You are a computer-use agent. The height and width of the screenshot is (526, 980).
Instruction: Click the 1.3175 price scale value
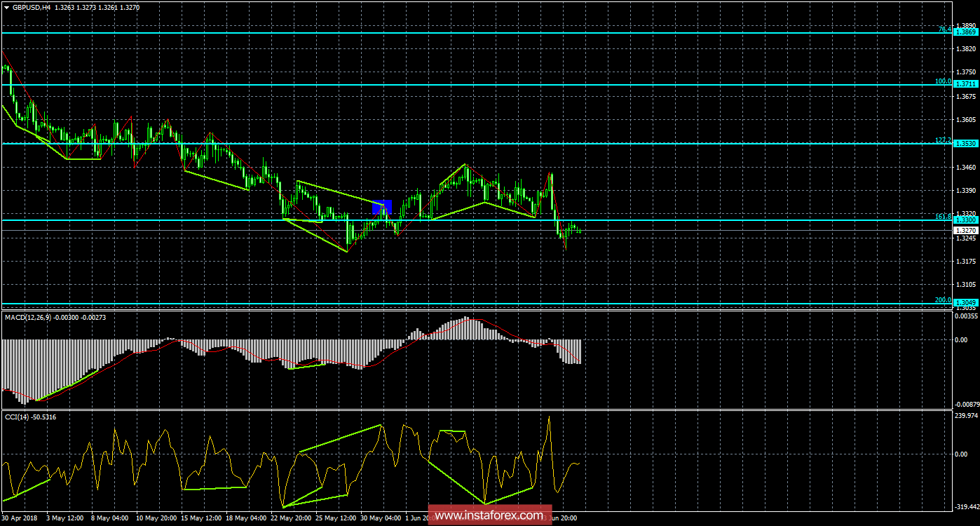click(966, 261)
